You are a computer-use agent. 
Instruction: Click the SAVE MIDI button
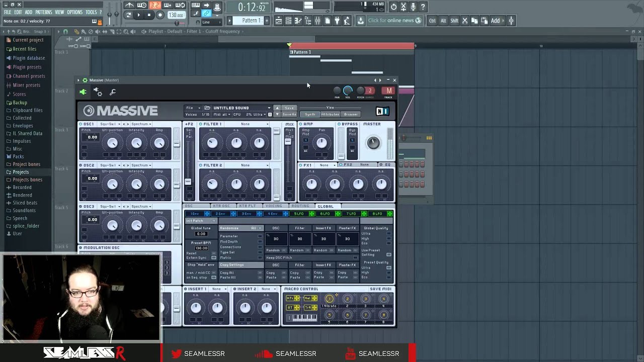pos(380,289)
